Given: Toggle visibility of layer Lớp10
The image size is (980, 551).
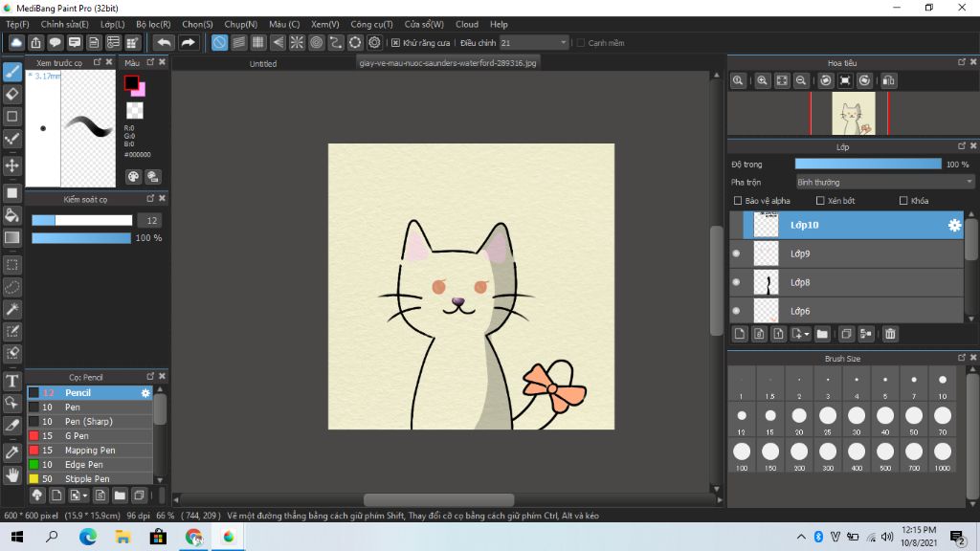Looking at the screenshot, I should tap(736, 225).
